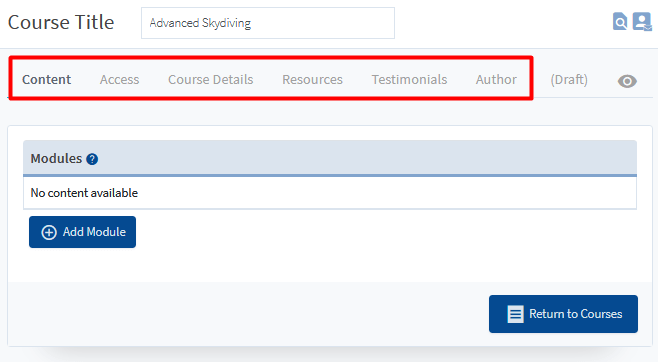Click the Return to Courses button text
658x362 pixels.
(576, 314)
